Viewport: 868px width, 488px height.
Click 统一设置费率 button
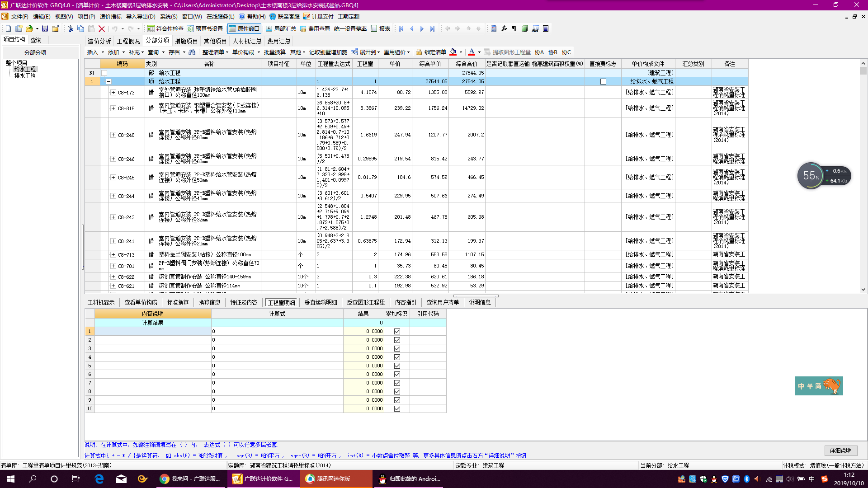(350, 28)
